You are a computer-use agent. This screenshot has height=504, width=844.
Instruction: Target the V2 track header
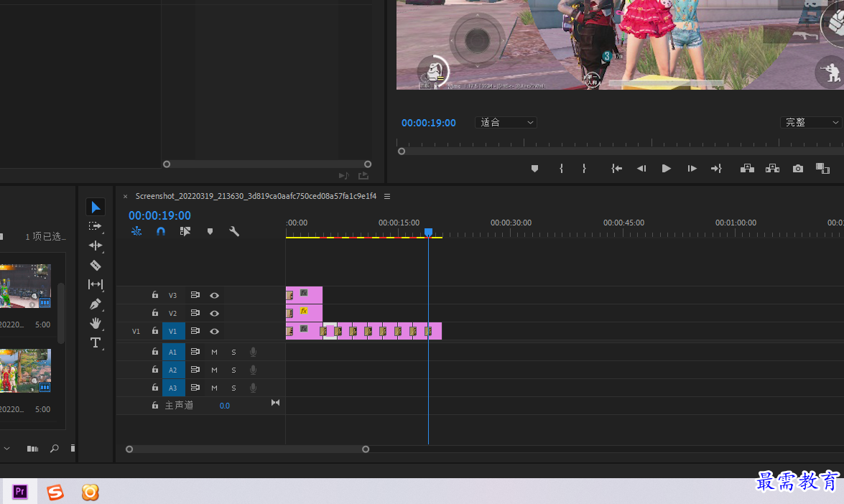[x=173, y=313]
